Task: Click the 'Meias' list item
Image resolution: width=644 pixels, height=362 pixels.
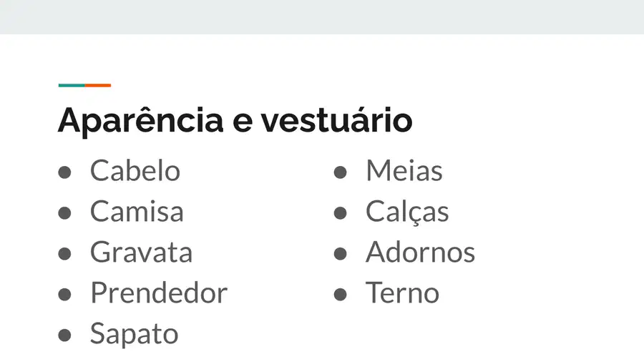Action: tap(404, 171)
